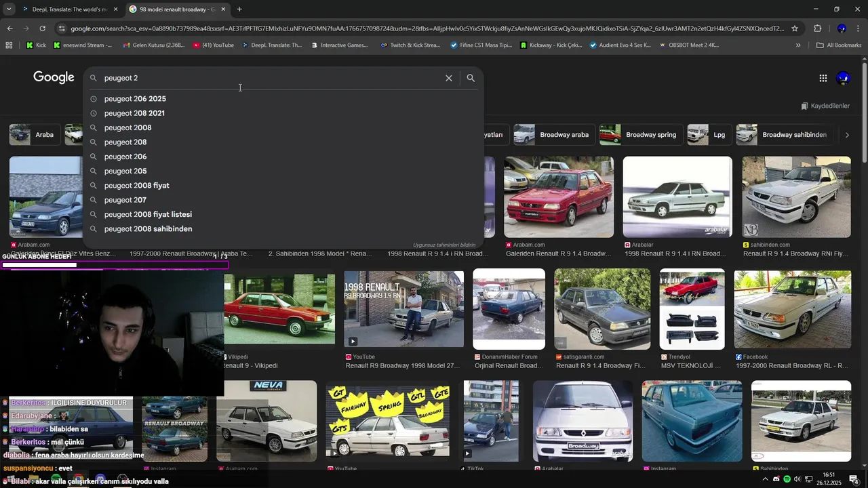This screenshot has width=868, height=488.
Task: Select the plain peugeot 2008 suggestion
Action: tap(283, 127)
